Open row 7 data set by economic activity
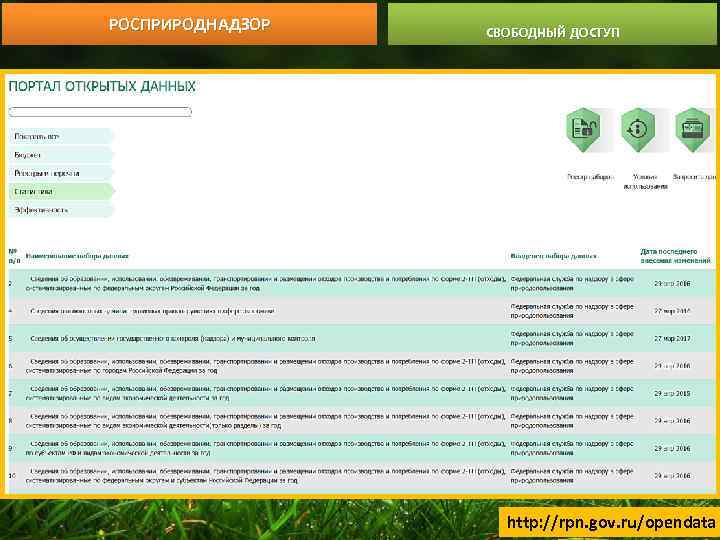The image size is (720, 540). 266,394
